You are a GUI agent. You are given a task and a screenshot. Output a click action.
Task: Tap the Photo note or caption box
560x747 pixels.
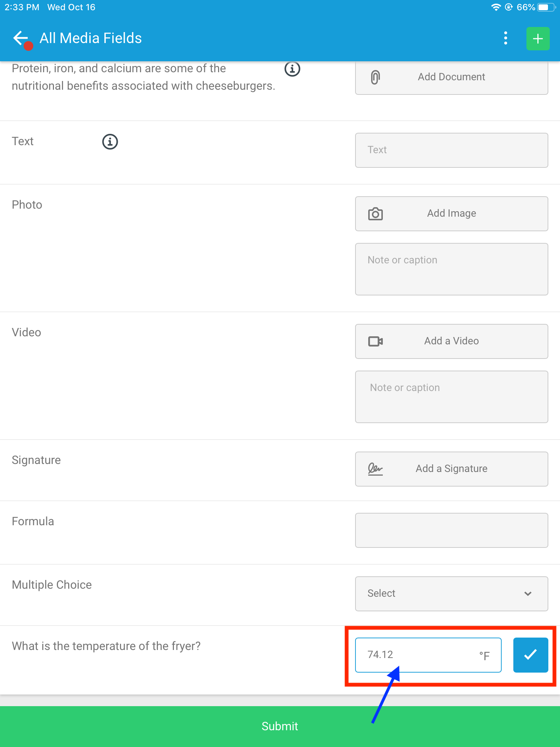tap(451, 269)
